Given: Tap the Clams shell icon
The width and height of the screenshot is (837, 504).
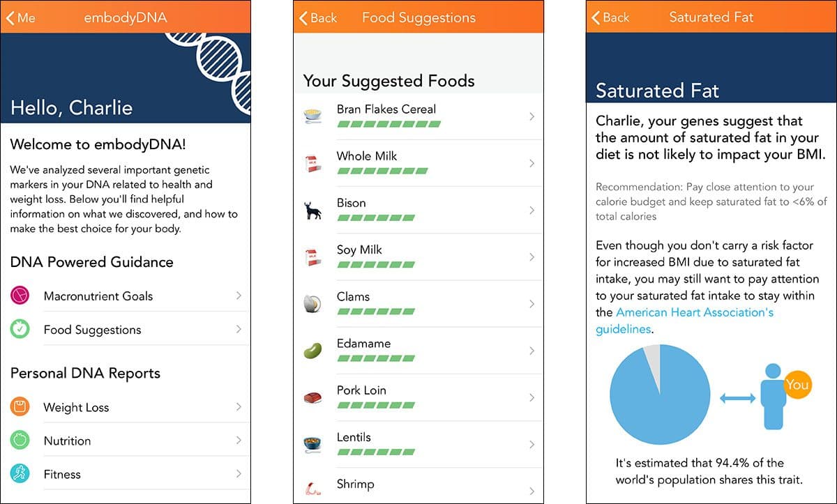Looking at the screenshot, I should [x=312, y=304].
